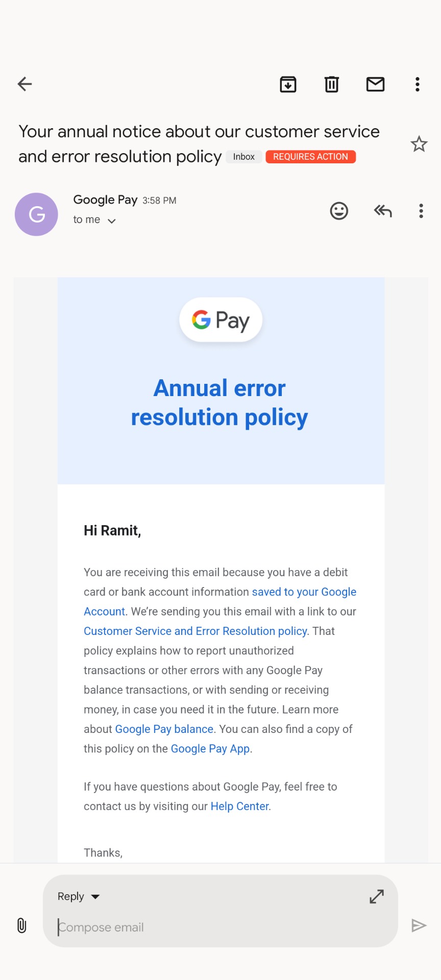
Task: Delete the email with trash icon
Action: (332, 84)
